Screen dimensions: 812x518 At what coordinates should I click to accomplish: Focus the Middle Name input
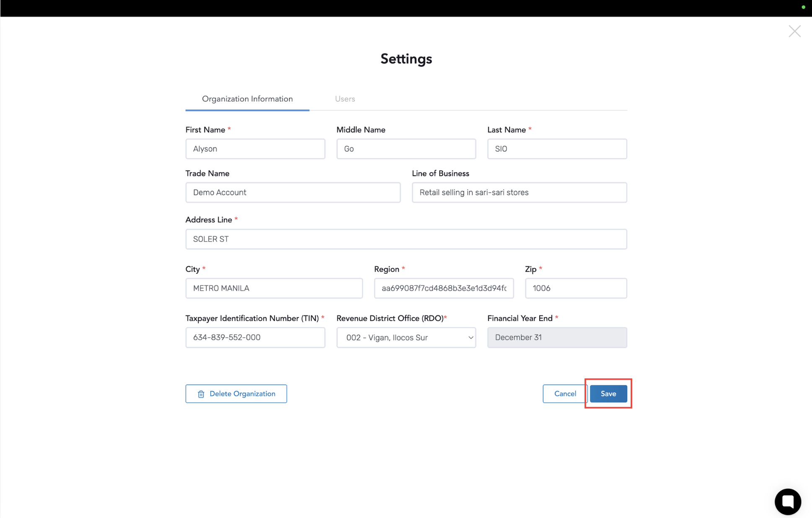(406, 149)
